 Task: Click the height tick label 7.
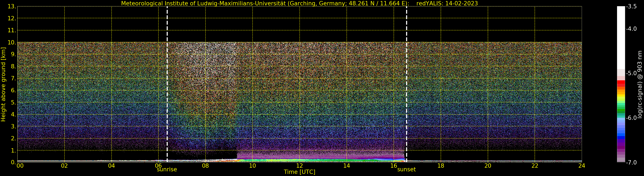(13, 78)
